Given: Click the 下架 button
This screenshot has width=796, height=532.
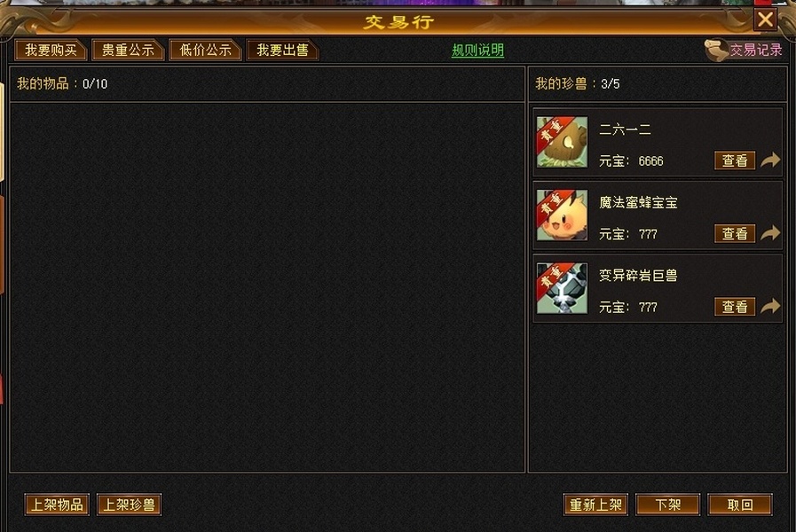Looking at the screenshot, I should coord(667,505).
